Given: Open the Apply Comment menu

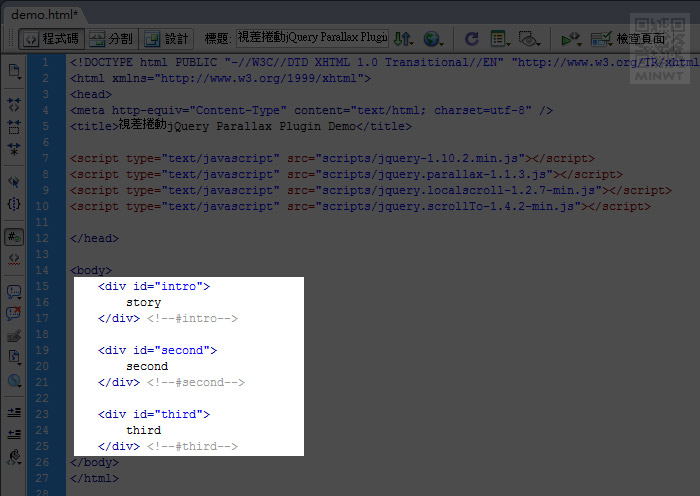Looking at the screenshot, I should (x=14, y=292).
